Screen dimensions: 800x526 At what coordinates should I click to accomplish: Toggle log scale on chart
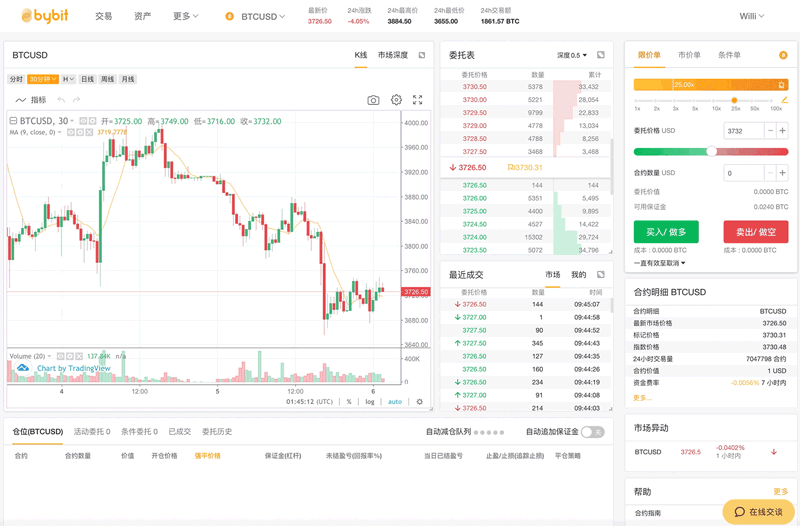pos(370,402)
